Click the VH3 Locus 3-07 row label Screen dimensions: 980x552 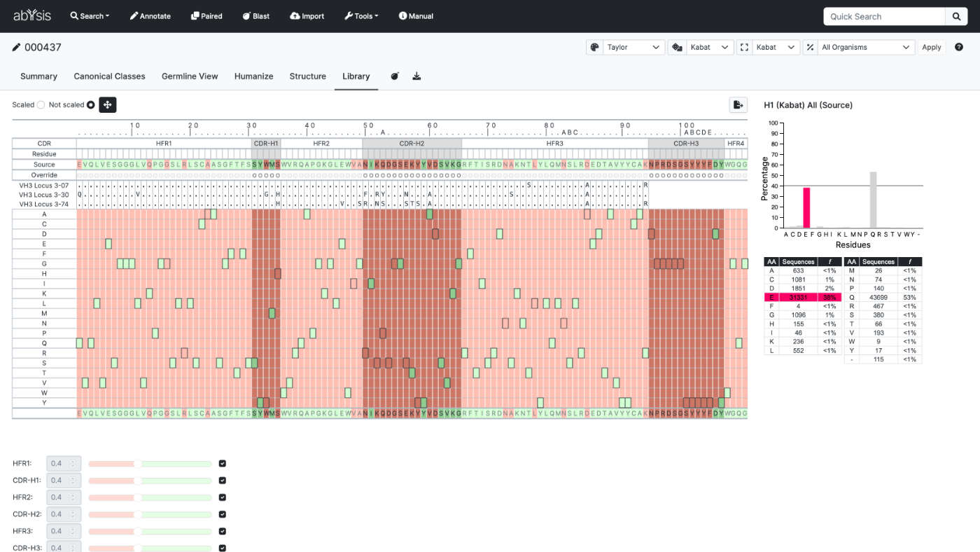pyautogui.click(x=44, y=185)
